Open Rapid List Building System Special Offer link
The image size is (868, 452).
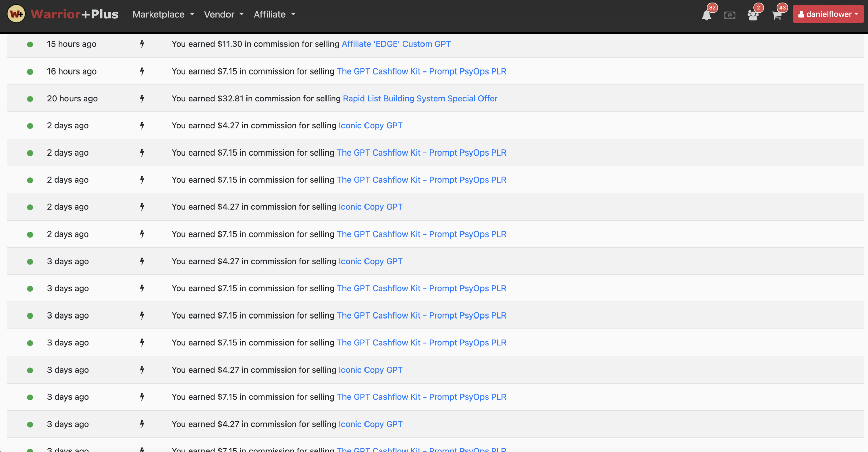click(420, 99)
